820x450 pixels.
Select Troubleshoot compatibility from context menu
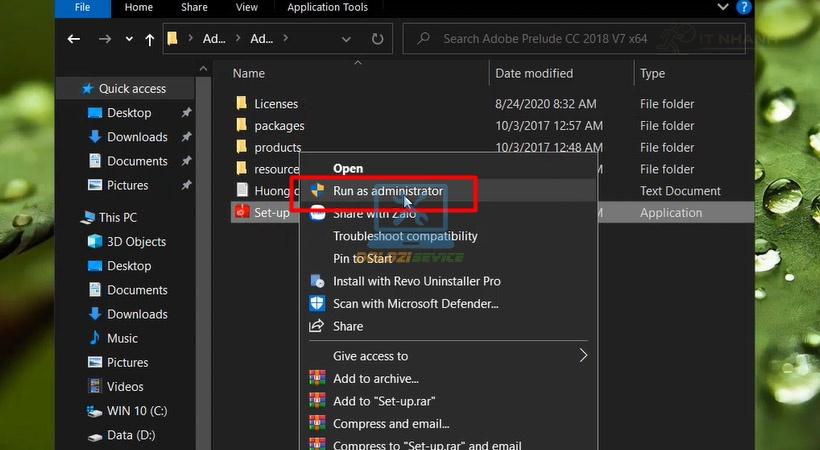point(405,236)
